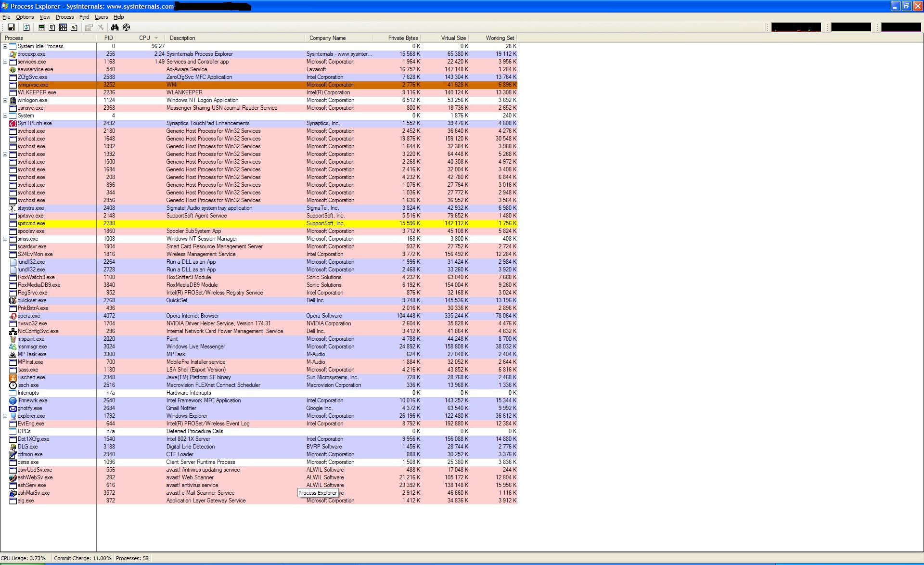Screen dimensions: 924x565
Task: Click the ctfmon.exe pen icon
Action: point(13,454)
